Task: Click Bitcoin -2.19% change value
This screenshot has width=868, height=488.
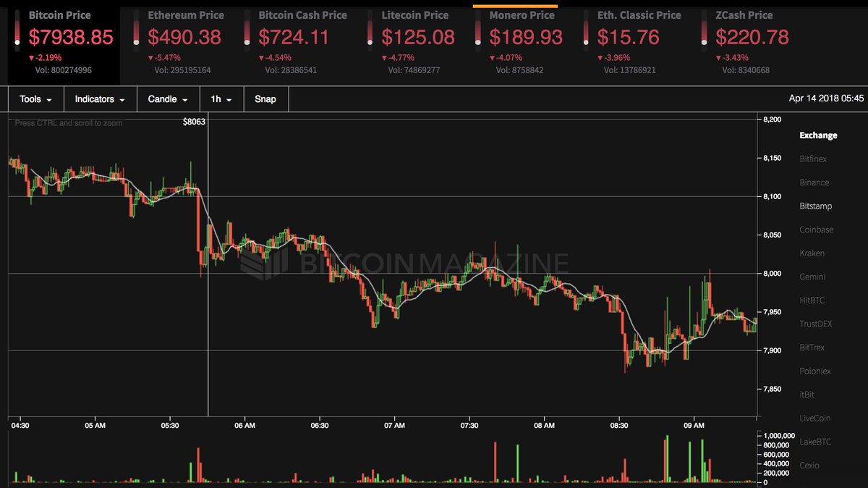Action: pos(46,58)
